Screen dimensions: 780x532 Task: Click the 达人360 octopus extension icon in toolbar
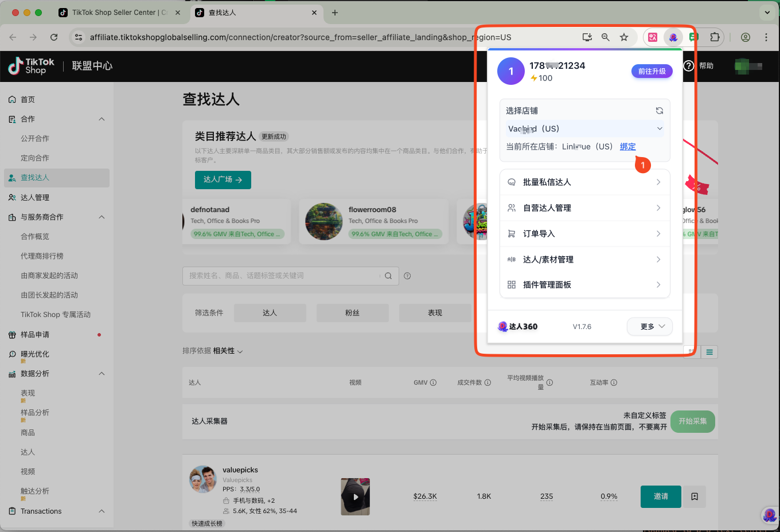pyautogui.click(x=673, y=37)
